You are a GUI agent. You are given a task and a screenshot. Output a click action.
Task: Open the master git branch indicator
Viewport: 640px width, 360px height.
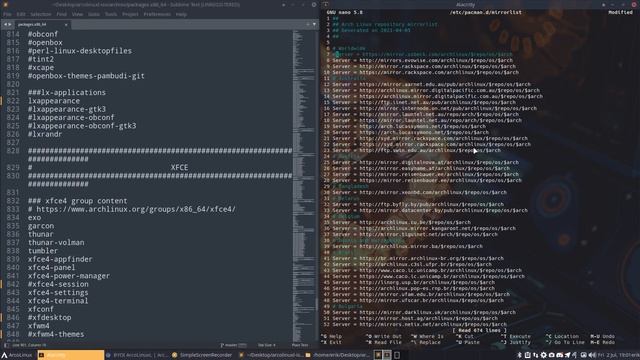point(233,345)
